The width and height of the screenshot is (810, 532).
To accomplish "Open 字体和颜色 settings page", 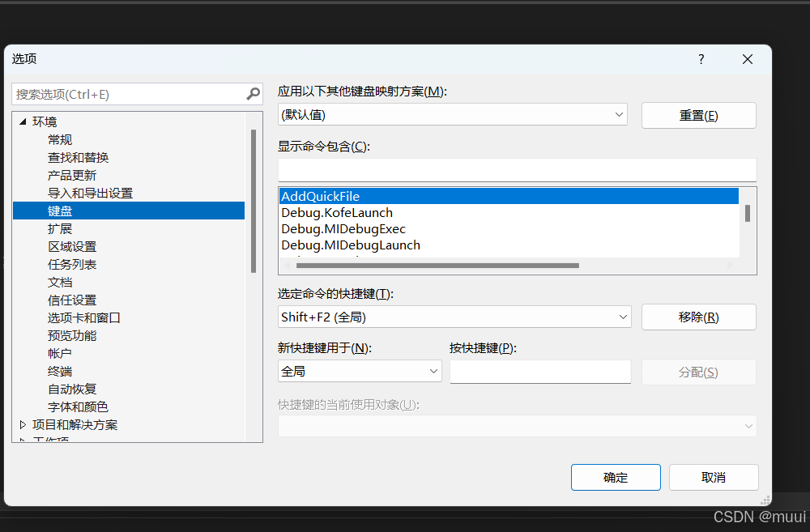I will pyautogui.click(x=78, y=407).
